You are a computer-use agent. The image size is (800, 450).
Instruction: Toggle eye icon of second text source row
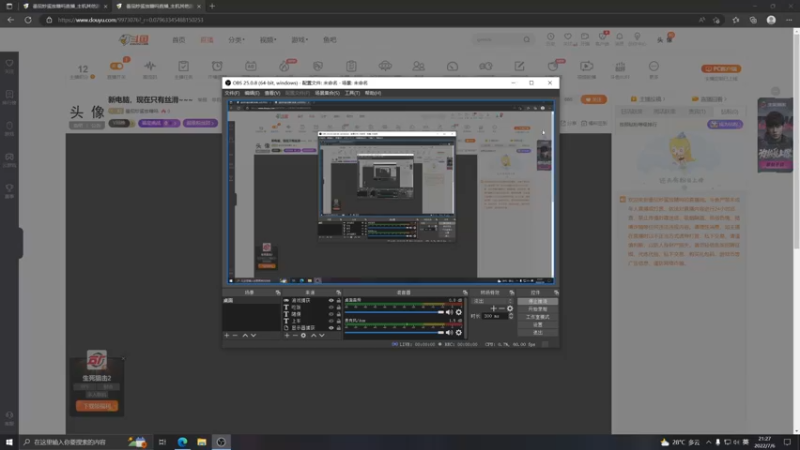pos(331,307)
